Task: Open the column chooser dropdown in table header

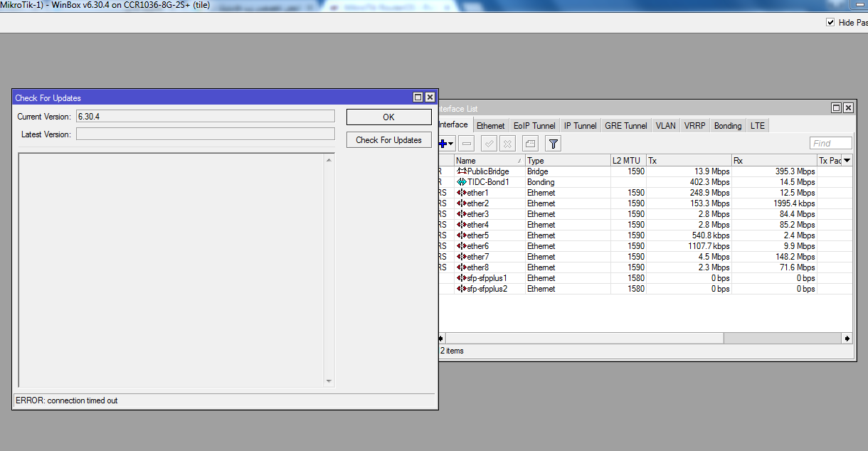Action: [847, 161]
